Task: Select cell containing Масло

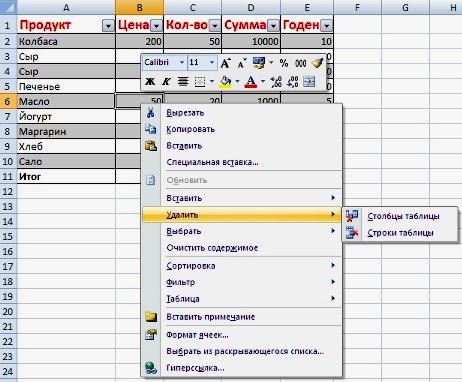Action: click(x=66, y=101)
